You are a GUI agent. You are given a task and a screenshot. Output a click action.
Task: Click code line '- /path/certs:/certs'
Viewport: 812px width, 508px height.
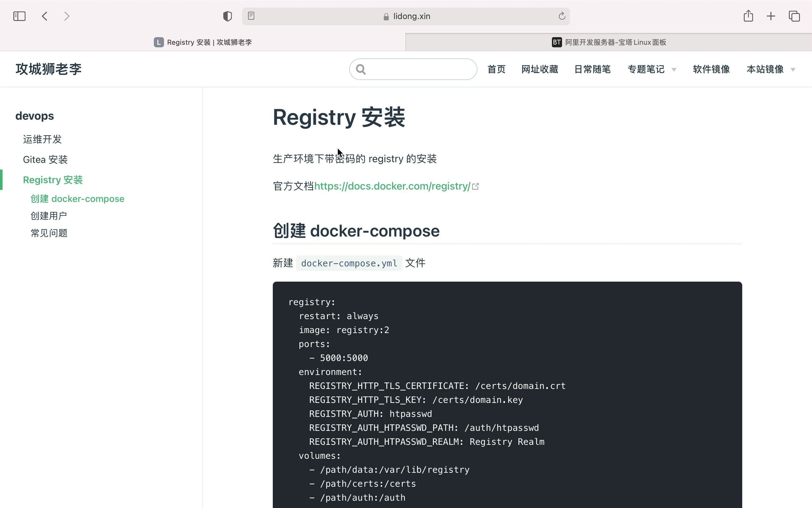362,484
